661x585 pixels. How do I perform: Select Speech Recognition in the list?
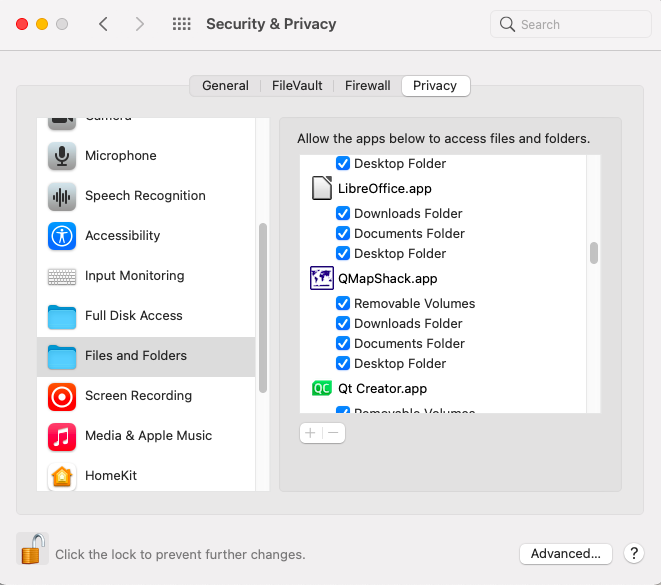click(x=146, y=196)
